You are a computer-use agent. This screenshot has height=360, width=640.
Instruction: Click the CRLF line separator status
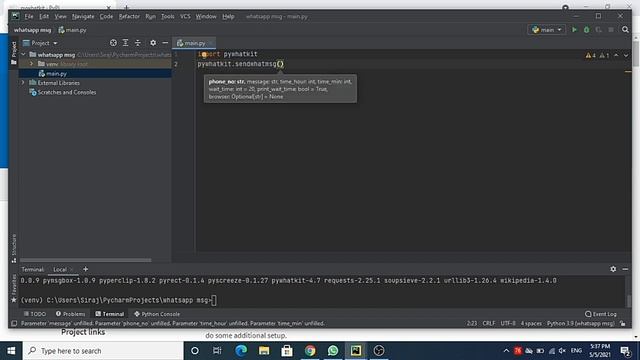tap(489, 323)
